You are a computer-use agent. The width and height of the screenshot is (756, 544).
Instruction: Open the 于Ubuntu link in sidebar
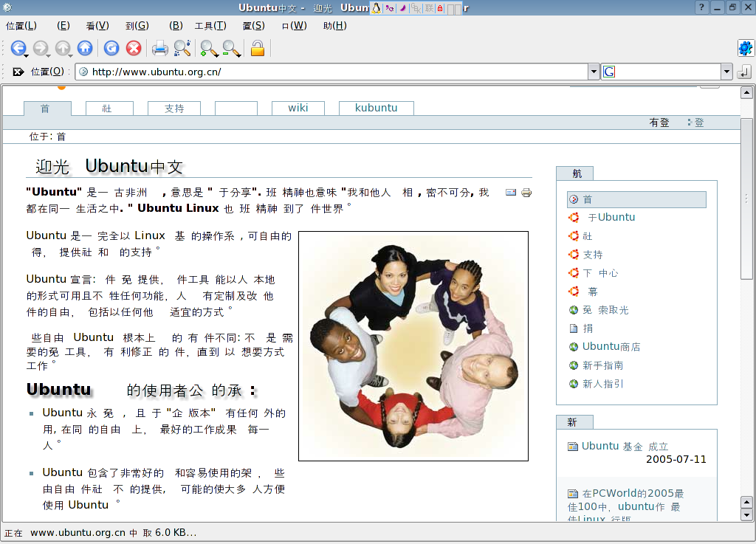[x=611, y=217]
